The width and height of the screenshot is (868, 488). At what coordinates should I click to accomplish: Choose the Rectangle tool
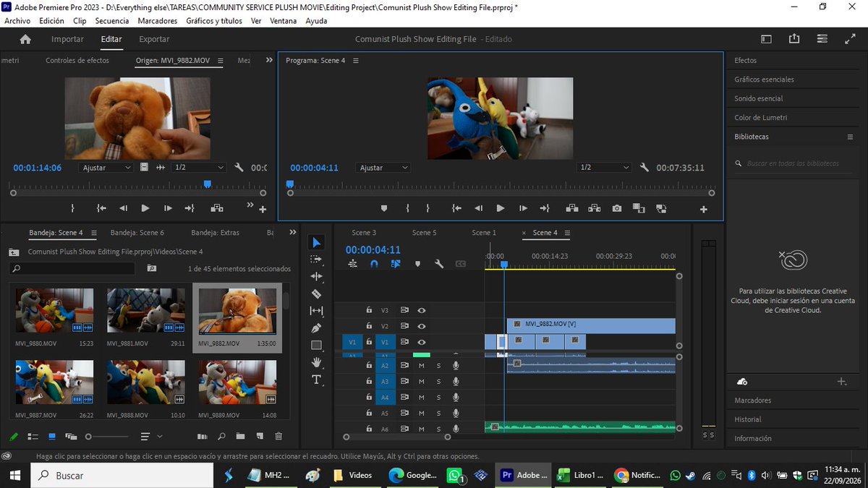316,346
